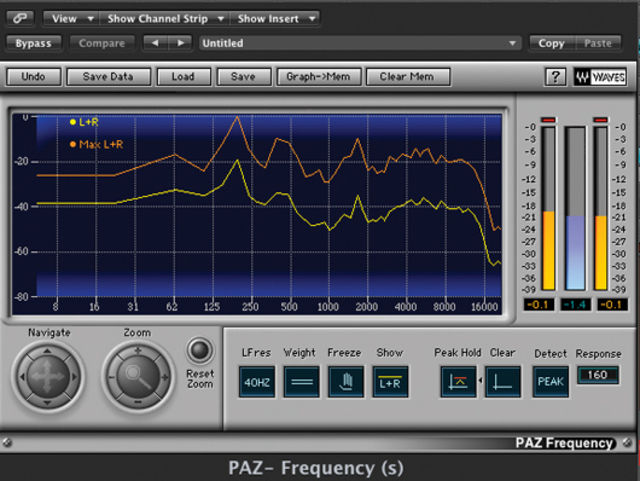Click the 16000 Hz axis label
Viewport: 640px width, 481px height.
point(484,306)
